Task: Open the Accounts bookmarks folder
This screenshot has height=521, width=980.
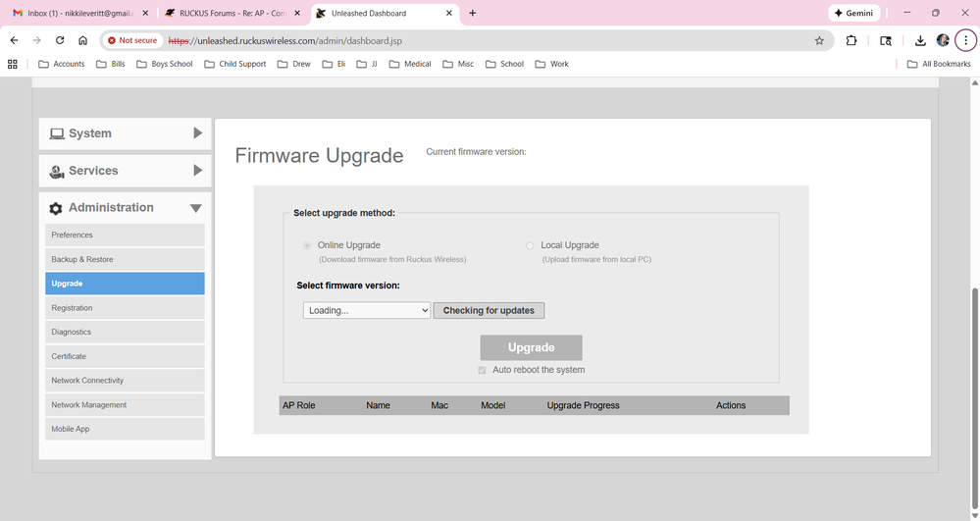Action: tap(61, 64)
